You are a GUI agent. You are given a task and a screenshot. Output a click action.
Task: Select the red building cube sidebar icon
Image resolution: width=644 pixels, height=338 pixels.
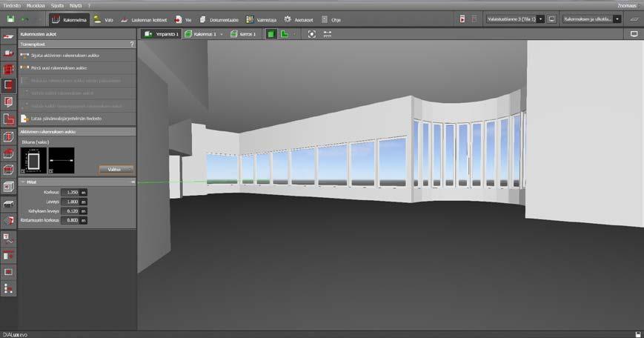point(8,70)
